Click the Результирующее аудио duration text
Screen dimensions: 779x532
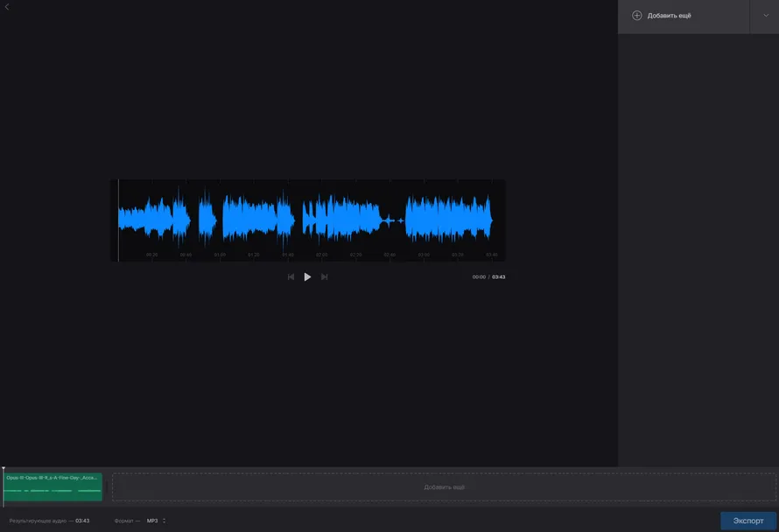coord(49,521)
